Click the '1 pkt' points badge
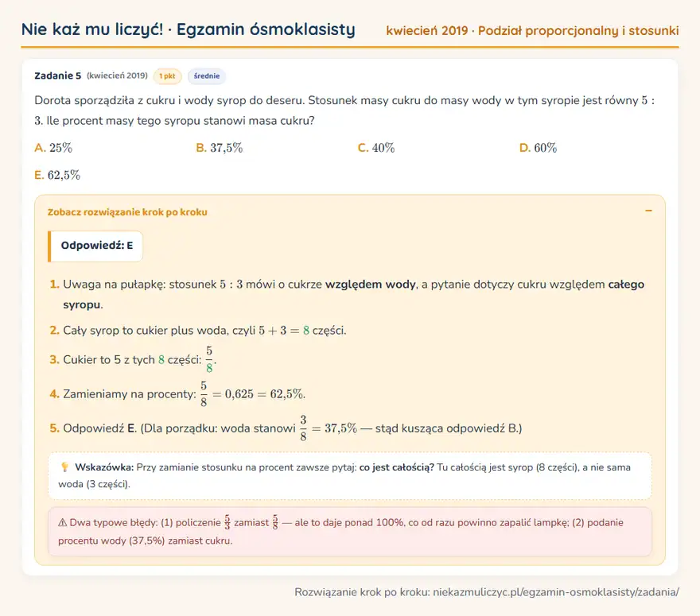The height and width of the screenshot is (616, 700). pos(167,76)
